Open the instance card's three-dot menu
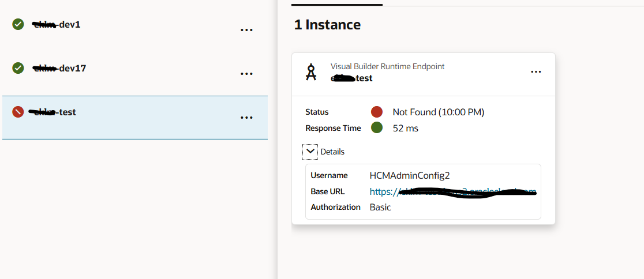Image resolution: width=644 pixels, height=279 pixels. (x=536, y=72)
